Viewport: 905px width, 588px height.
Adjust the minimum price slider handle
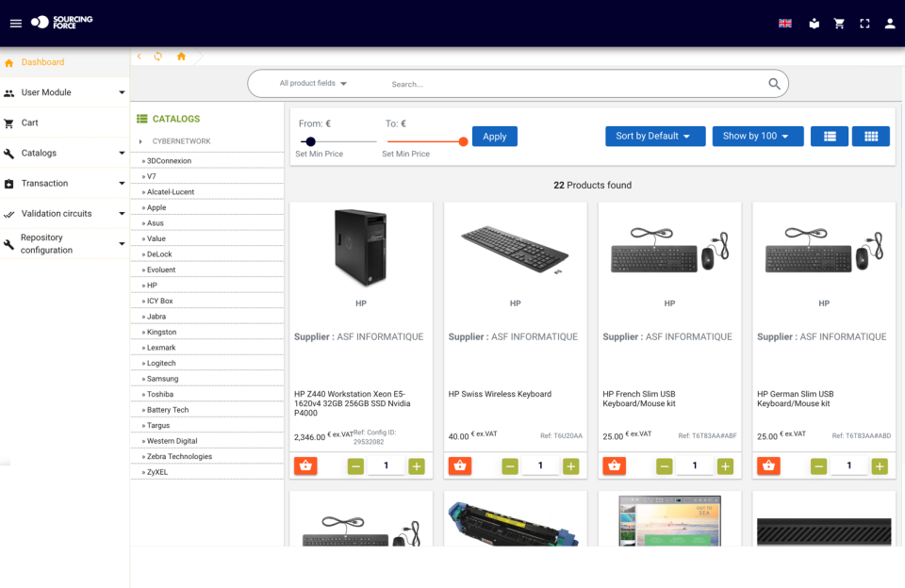point(310,141)
